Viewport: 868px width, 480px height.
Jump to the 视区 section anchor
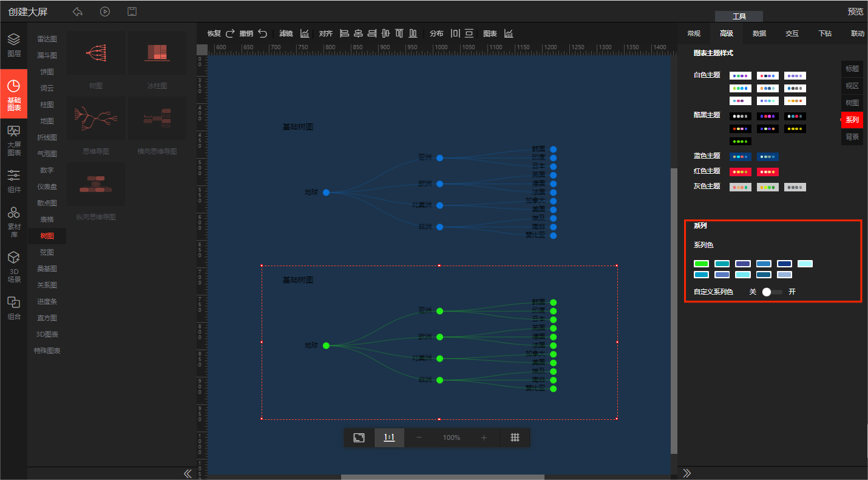pos(852,86)
